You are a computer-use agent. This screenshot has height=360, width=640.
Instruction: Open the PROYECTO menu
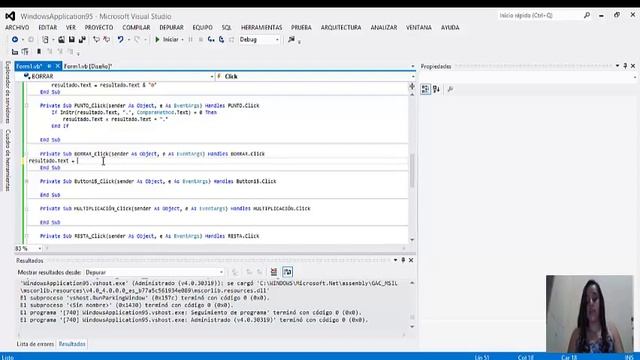(99, 27)
